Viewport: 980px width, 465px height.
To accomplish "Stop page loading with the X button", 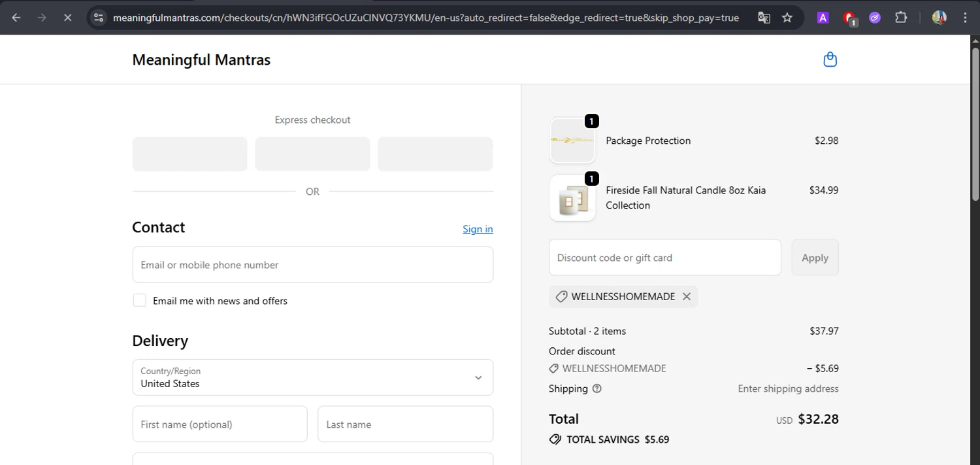I will point(67,18).
